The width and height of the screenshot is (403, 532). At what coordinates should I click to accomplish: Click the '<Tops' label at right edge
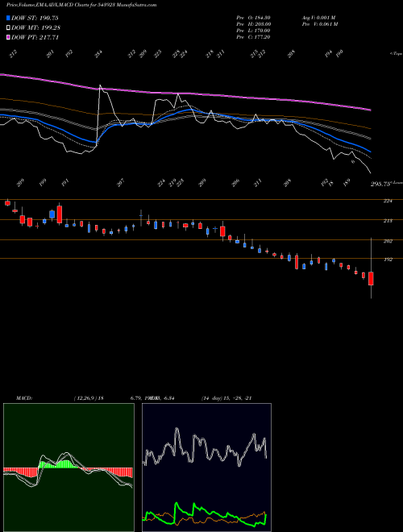tap(396, 54)
